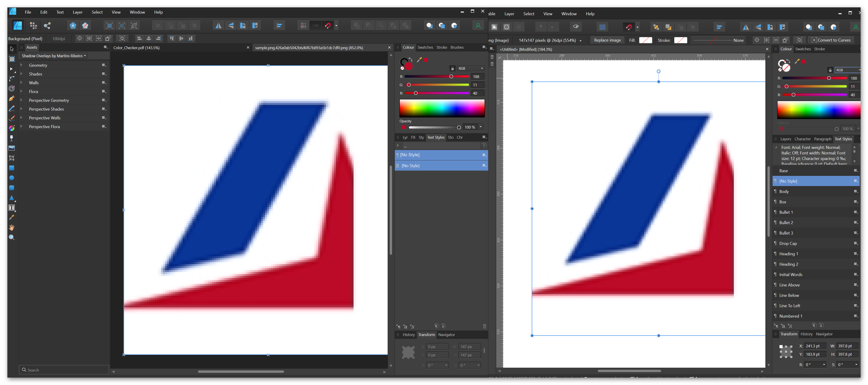Viewport: 868px width, 385px height.
Task: Toggle baseline grid button in right toolbar
Action: pyautogui.click(x=602, y=27)
